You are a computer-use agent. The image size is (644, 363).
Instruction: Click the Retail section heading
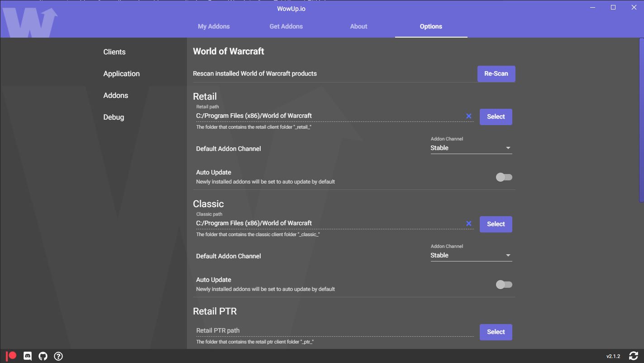[205, 97]
